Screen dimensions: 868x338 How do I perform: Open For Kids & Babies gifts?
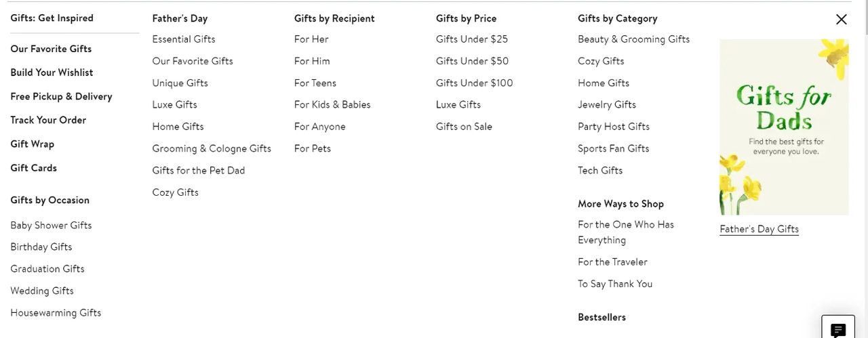pos(332,105)
